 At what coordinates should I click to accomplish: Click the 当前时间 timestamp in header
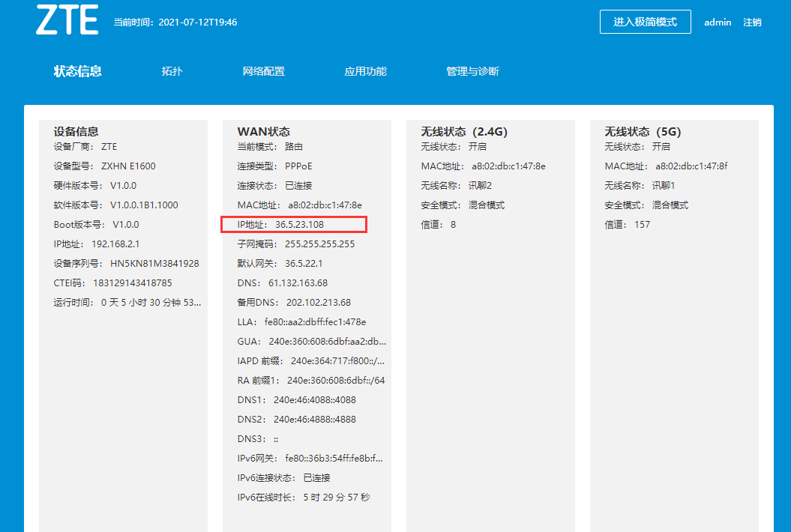pyautogui.click(x=175, y=22)
